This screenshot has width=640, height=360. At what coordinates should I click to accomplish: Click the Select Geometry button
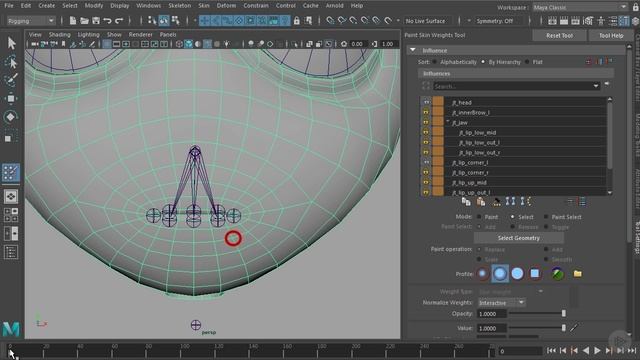[518, 238]
